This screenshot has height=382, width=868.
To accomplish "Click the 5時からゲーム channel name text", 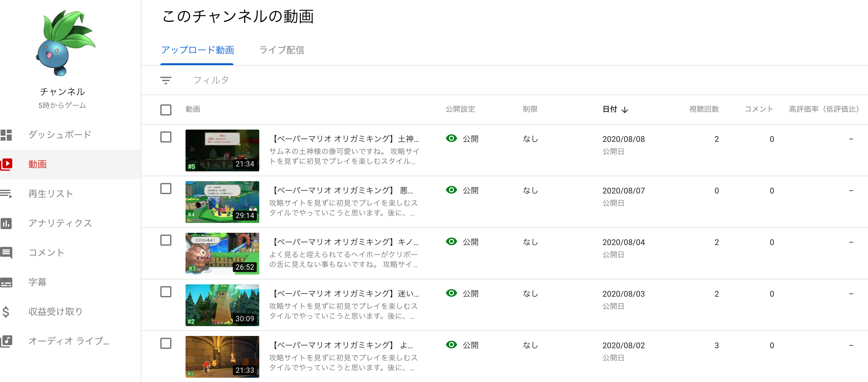I will (x=62, y=105).
